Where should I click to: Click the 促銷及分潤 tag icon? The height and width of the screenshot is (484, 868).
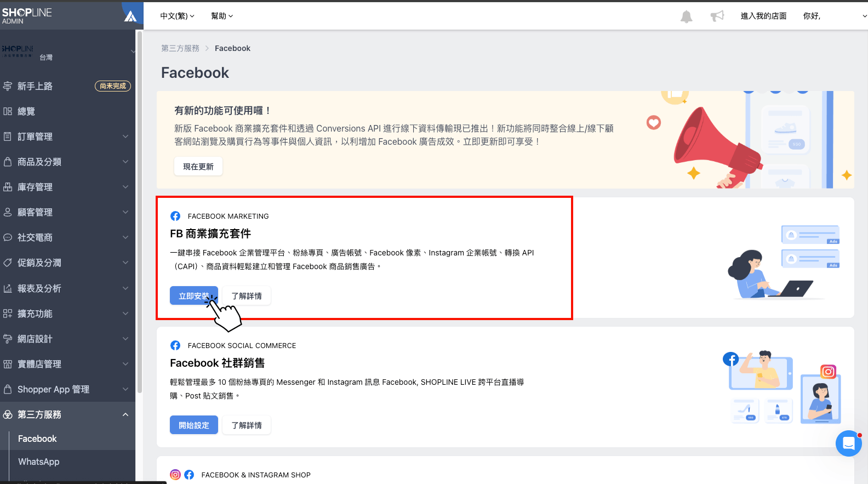tap(8, 263)
